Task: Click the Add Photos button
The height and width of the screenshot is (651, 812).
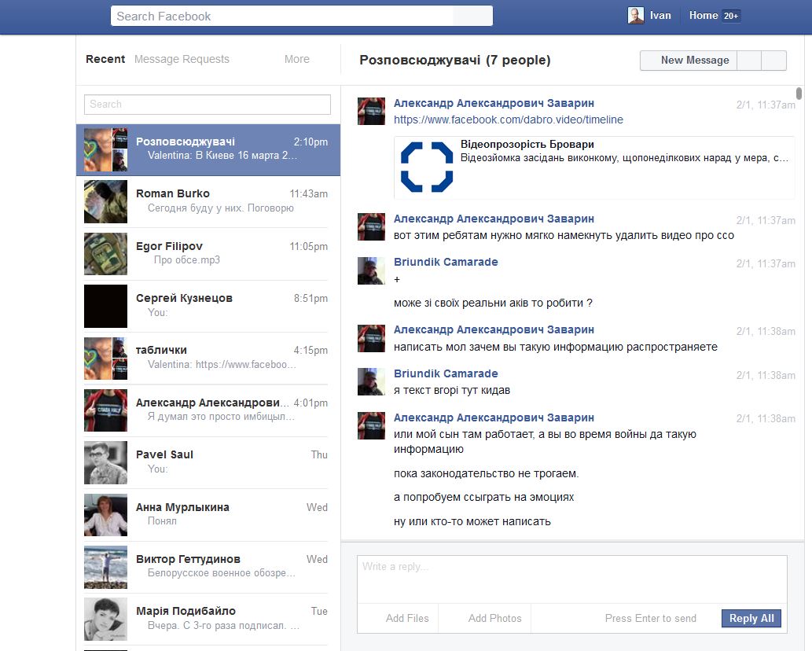Action: [494, 618]
